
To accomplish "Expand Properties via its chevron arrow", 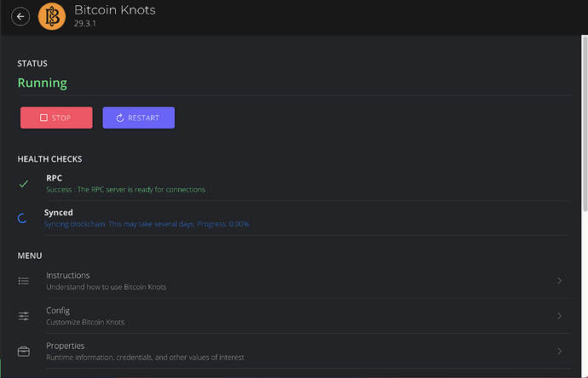I will pos(560,351).
